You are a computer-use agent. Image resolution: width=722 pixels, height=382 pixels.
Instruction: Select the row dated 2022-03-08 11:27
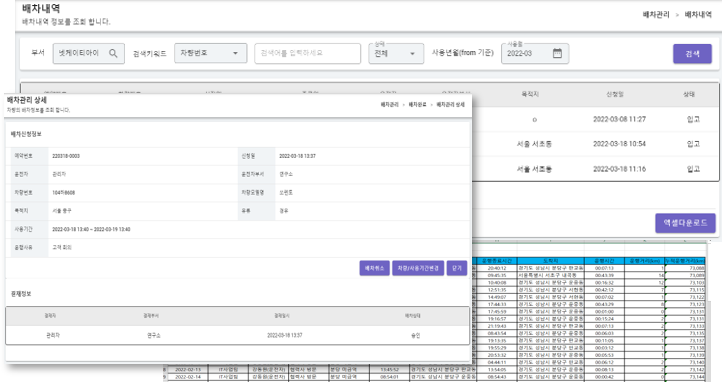[x=596, y=119]
